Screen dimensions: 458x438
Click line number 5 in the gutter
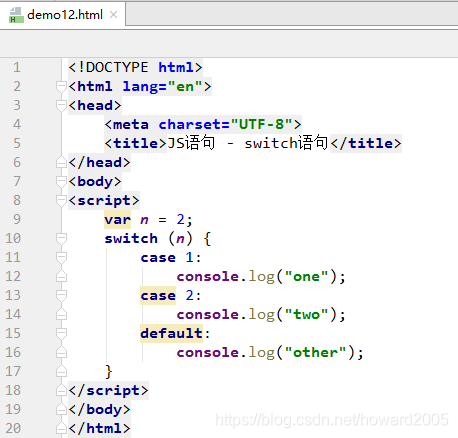[x=17, y=144]
